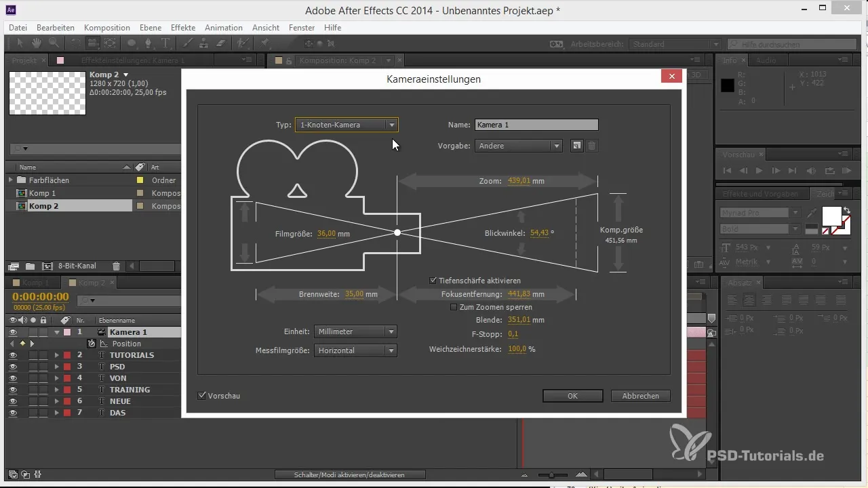Click the new composition icon in Project panel
The width and height of the screenshot is (868, 488).
(x=47, y=266)
